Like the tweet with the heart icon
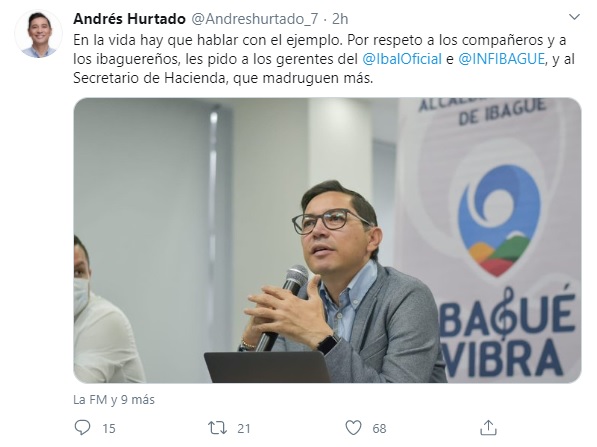The image size is (597, 447). 353,428
